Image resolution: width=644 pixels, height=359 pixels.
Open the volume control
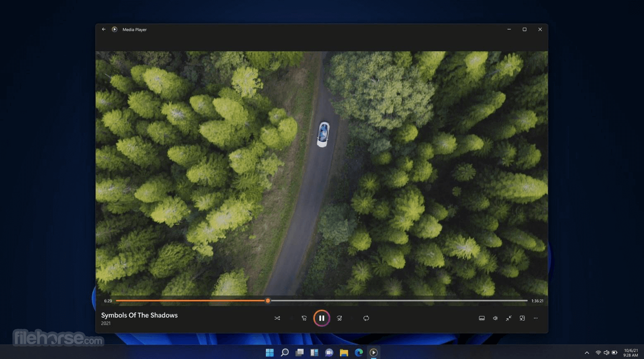[x=495, y=318]
